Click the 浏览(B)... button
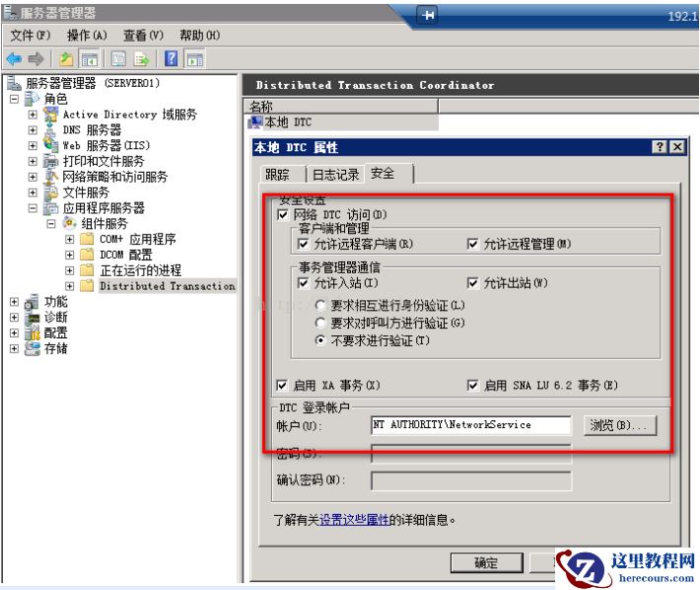This screenshot has width=700, height=590. (x=619, y=425)
